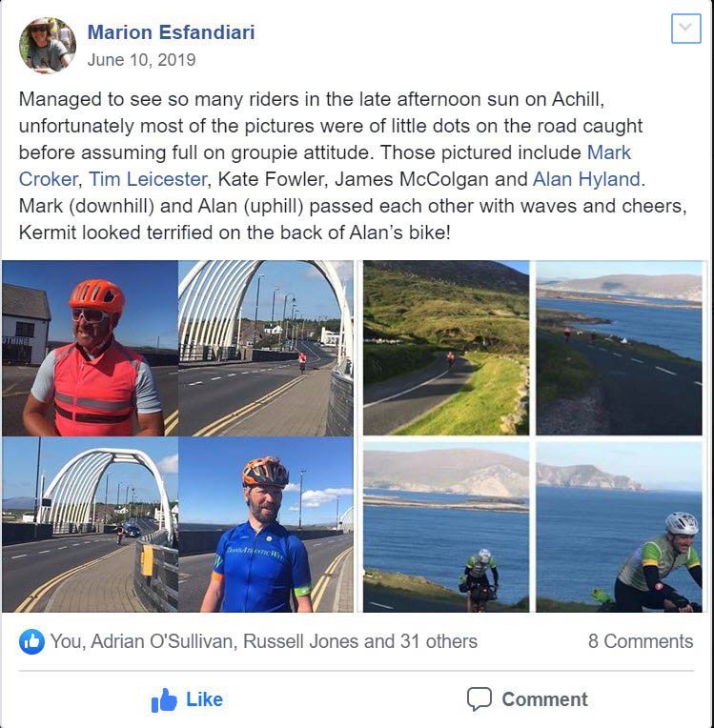Image resolution: width=714 pixels, height=728 pixels.
Task: Open the Alan Hyland tagged profile
Action: (586, 179)
